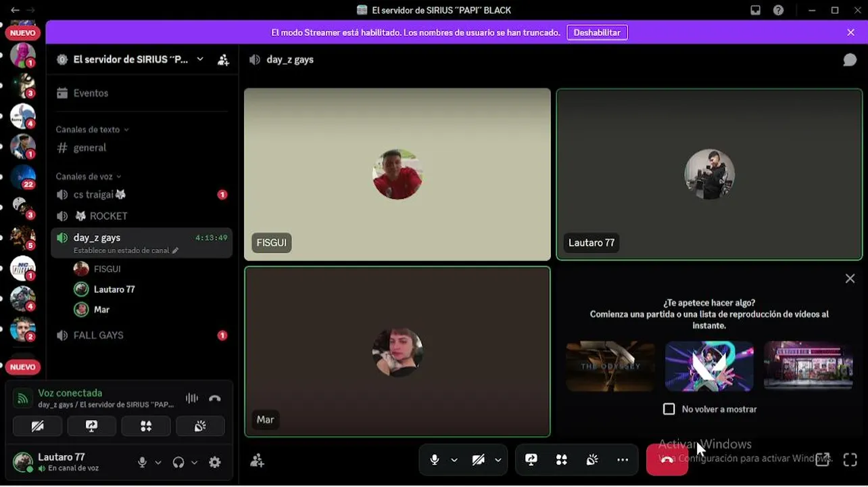The height and width of the screenshot is (487, 868).
Task: Open the neon storefront activity thumbnail
Action: pyautogui.click(x=809, y=366)
